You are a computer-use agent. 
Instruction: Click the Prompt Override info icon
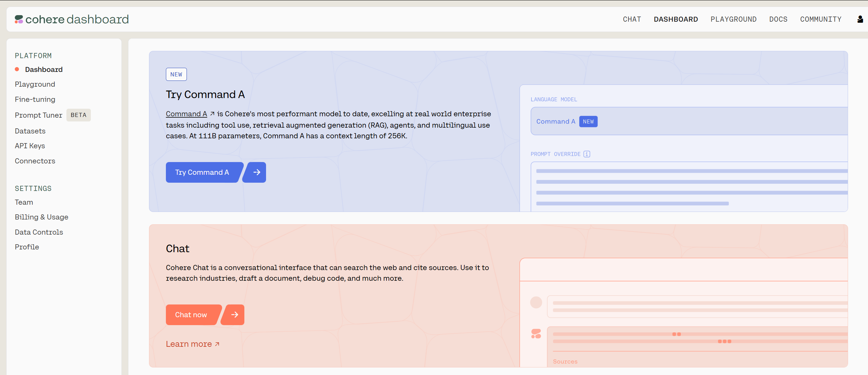point(587,154)
